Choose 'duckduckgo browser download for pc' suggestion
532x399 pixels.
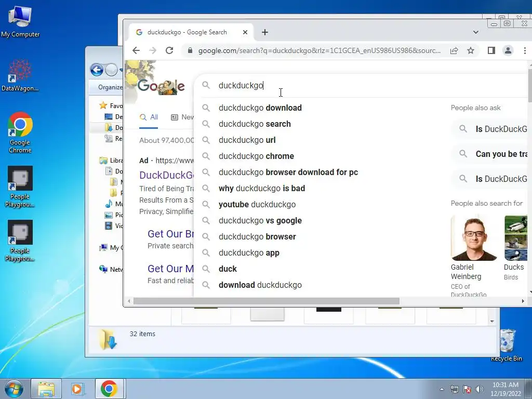click(x=288, y=172)
